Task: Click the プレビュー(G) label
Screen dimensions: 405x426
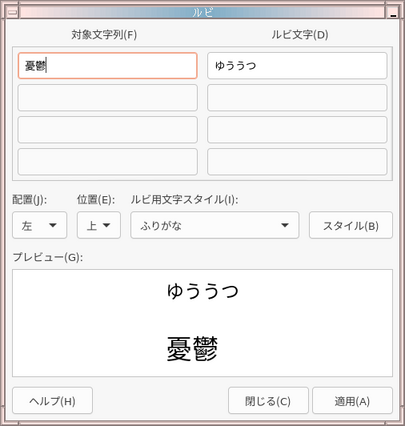Action: (x=48, y=257)
